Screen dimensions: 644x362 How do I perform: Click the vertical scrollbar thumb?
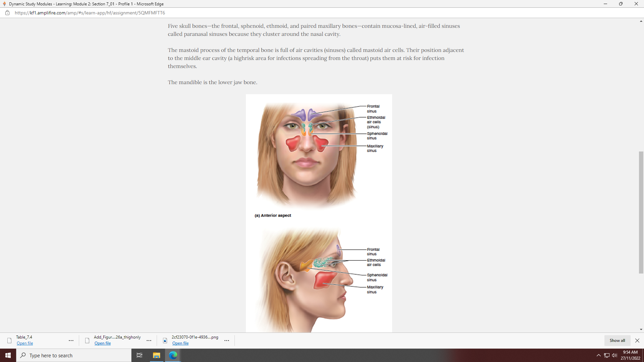(641, 212)
